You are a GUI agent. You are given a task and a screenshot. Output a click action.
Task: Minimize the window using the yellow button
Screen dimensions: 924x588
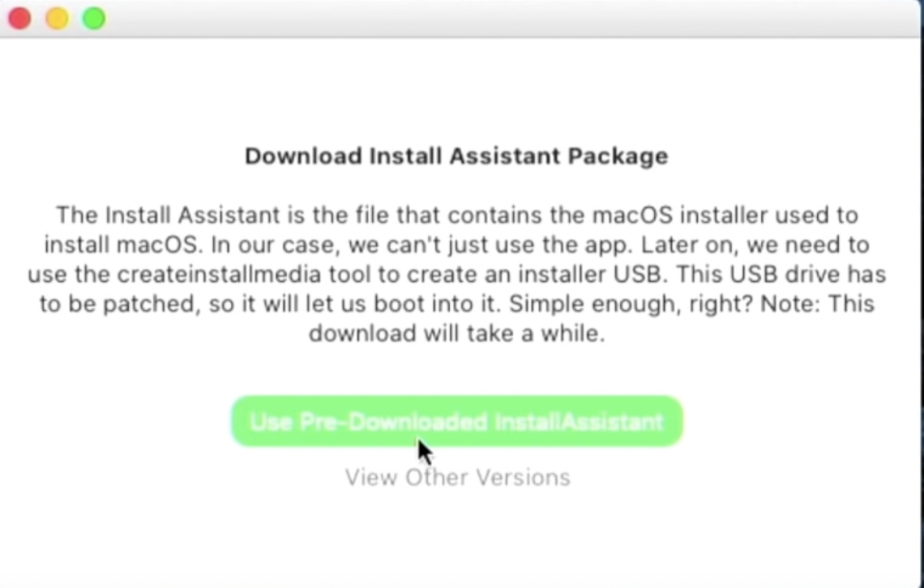58,19
